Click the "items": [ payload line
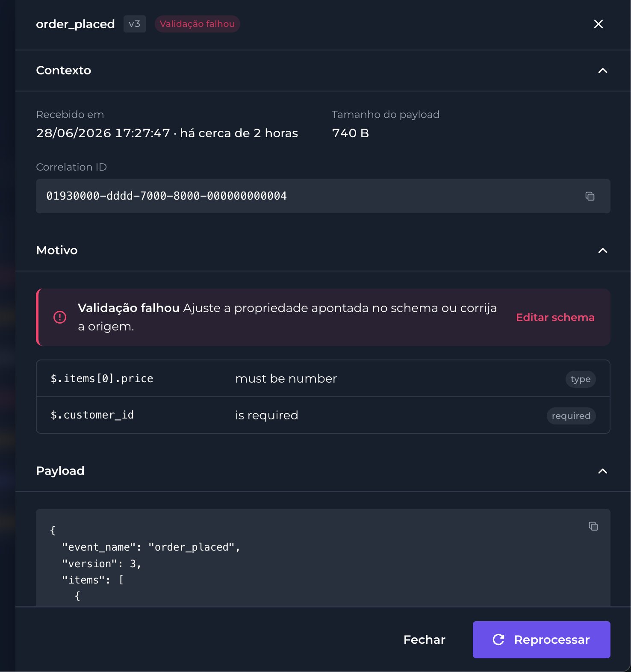This screenshot has width=631, height=672. click(x=93, y=580)
